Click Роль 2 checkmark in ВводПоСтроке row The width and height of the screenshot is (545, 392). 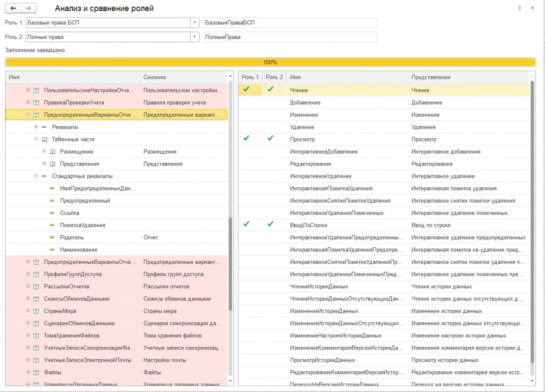point(270,224)
